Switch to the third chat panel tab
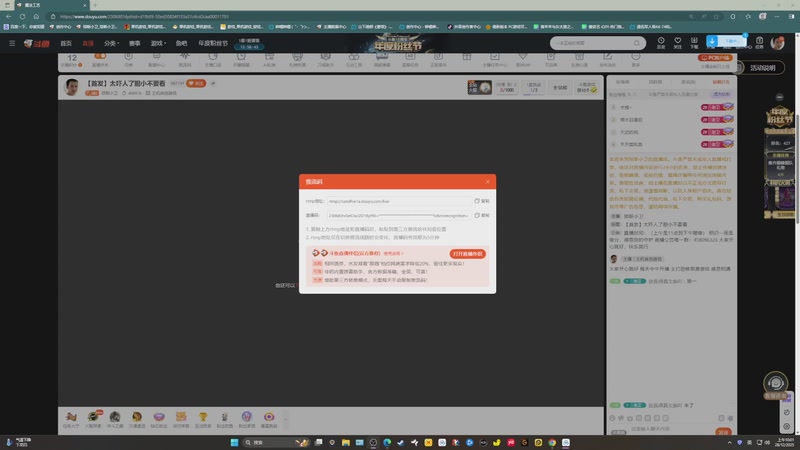The height and width of the screenshot is (450, 800). [688, 82]
